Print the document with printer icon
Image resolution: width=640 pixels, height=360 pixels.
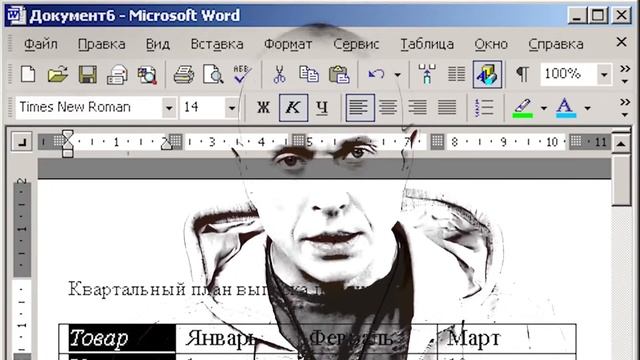pyautogui.click(x=184, y=75)
